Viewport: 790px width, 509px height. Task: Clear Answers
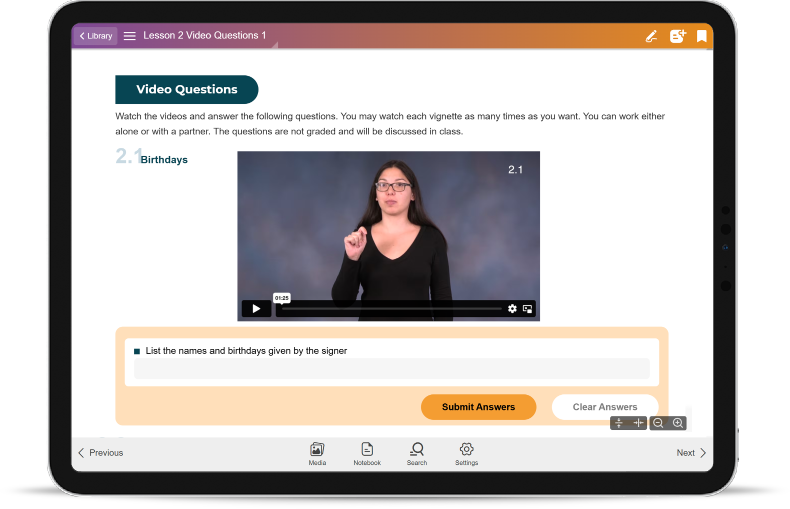pos(605,407)
